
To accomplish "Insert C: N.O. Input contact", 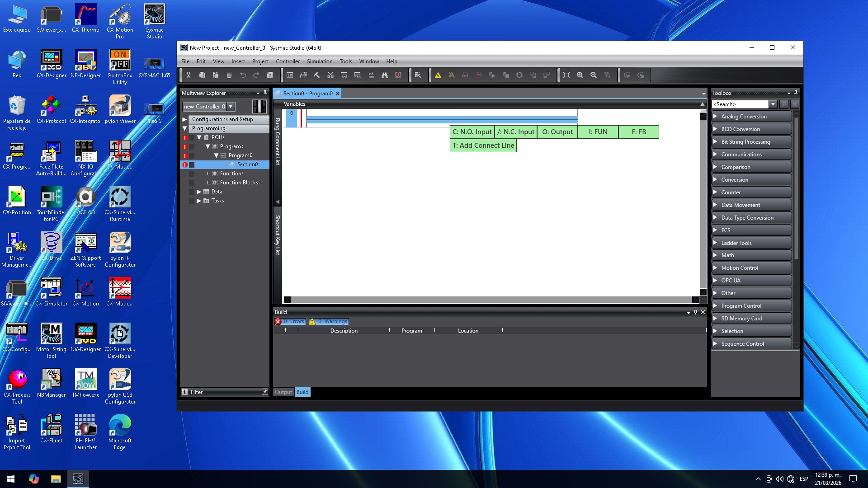I will (472, 132).
